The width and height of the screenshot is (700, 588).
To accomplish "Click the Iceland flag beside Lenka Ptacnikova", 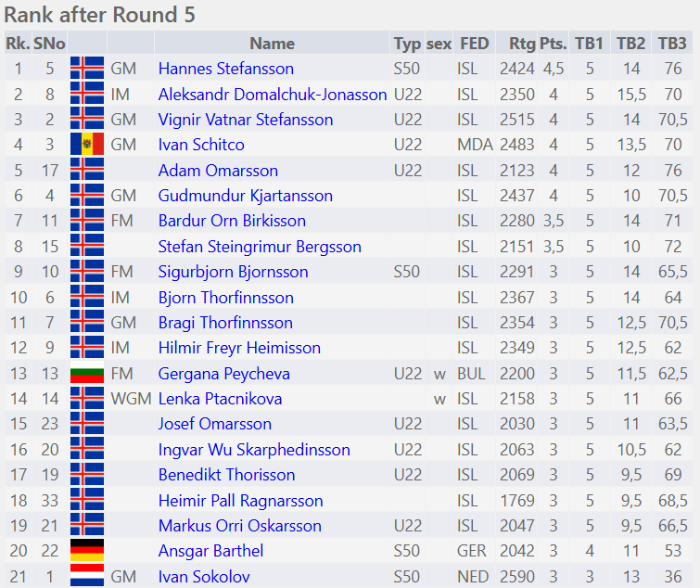I will point(87,399).
